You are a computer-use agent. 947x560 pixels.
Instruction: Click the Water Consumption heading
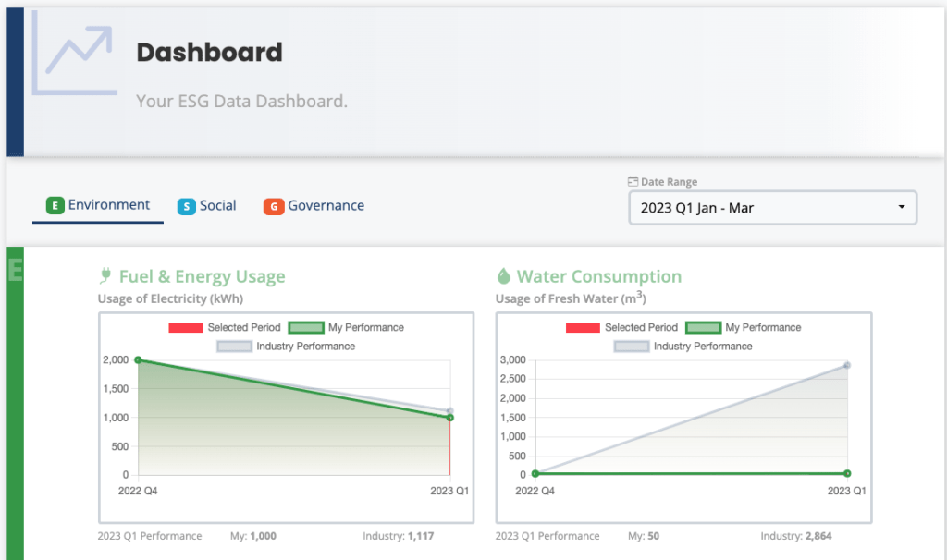click(x=598, y=276)
